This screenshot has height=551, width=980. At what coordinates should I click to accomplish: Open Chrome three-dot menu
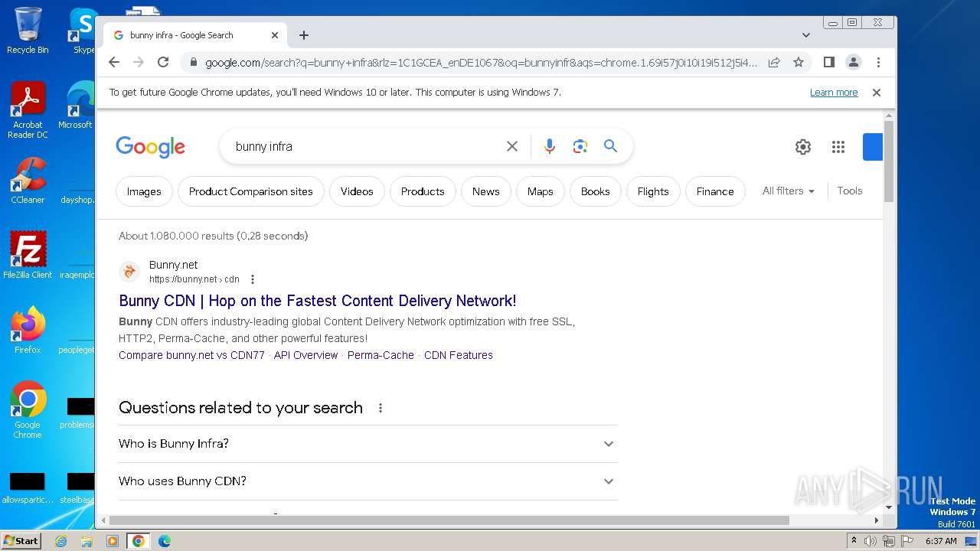click(x=878, y=62)
